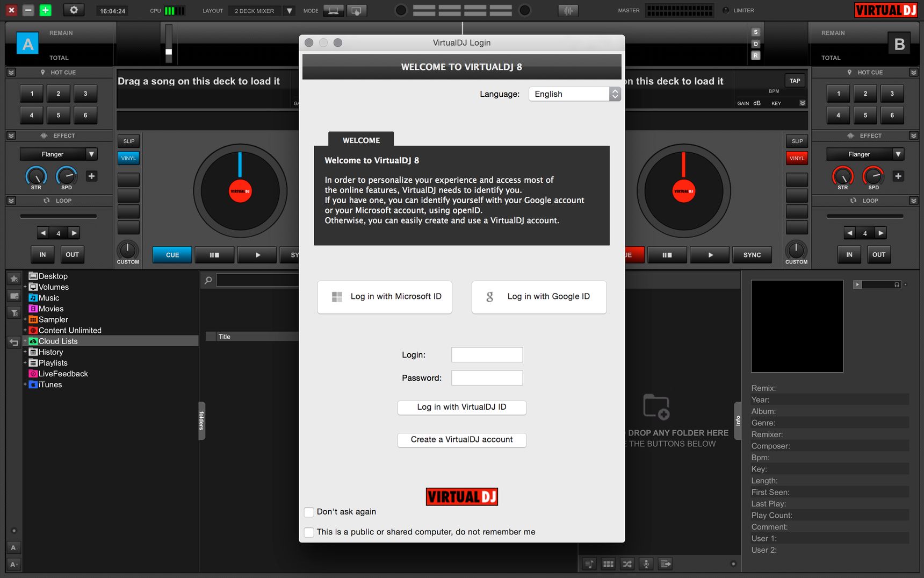Click the waveform icon next to MASTER
Image resolution: width=924 pixels, height=578 pixels.
(568, 11)
